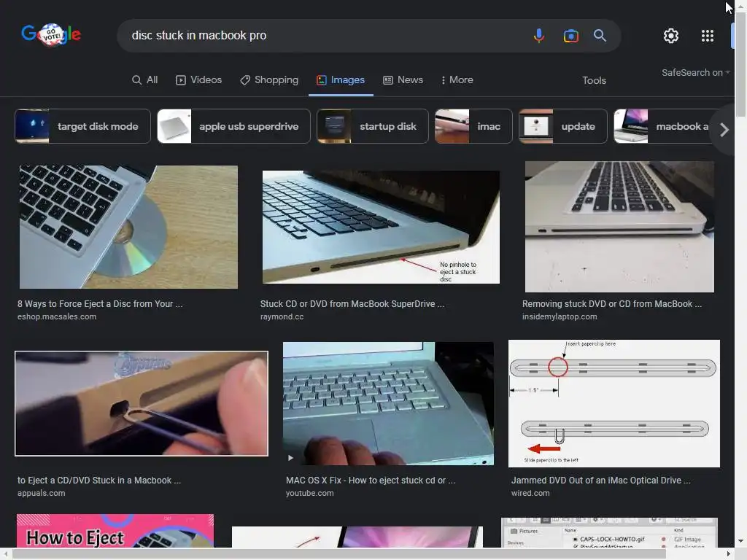Image resolution: width=747 pixels, height=560 pixels.
Task: Click the appuals.com source text
Action: 41,494
